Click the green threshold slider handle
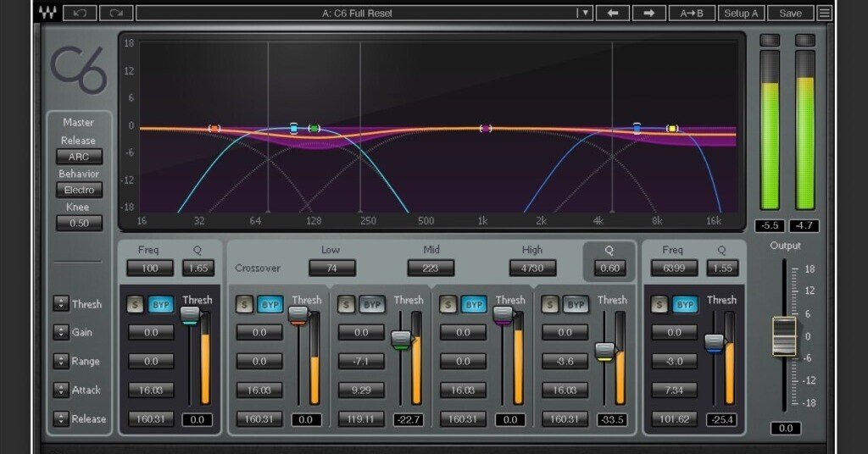Image resolution: width=868 pixels, height=454 pixels. point(401,340)
